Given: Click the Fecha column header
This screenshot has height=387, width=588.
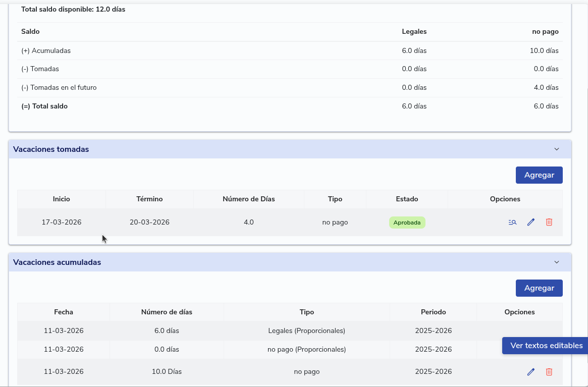Looking at the screenshot, I should point(64,312).
